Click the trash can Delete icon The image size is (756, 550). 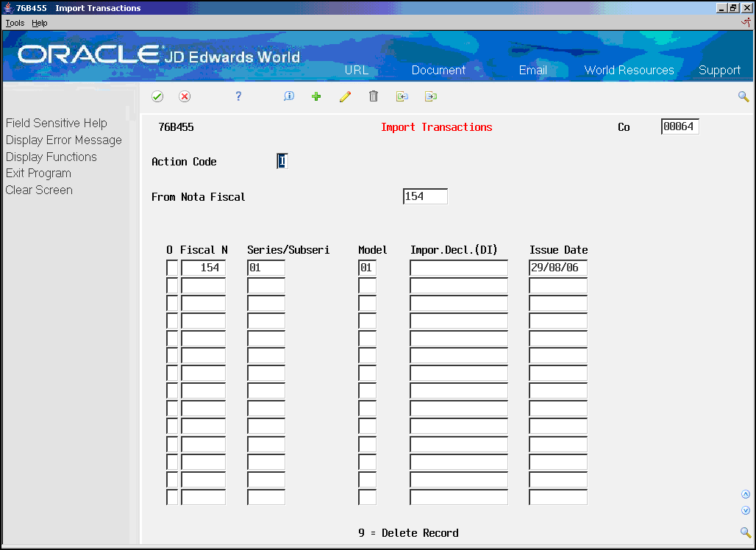pyautogui.click(x=373, y=96)
